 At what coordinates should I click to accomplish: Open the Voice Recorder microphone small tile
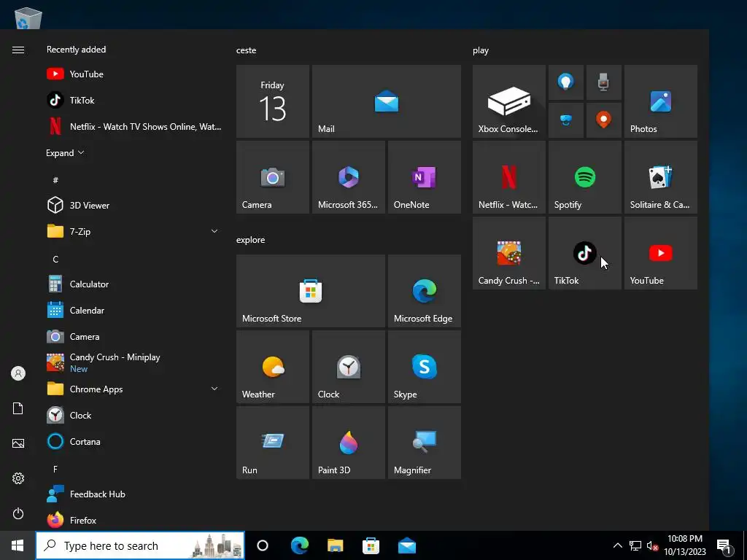click(x=603, y=82)
